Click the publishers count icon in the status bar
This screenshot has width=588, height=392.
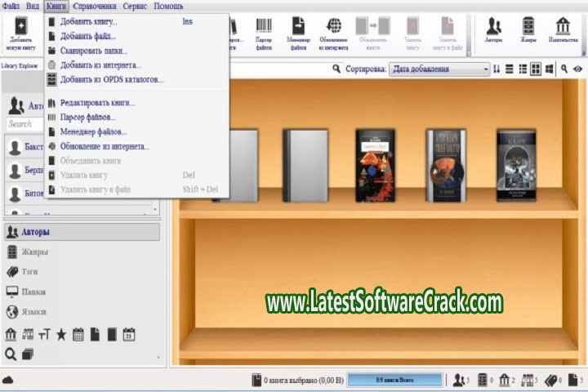point(505,381)
